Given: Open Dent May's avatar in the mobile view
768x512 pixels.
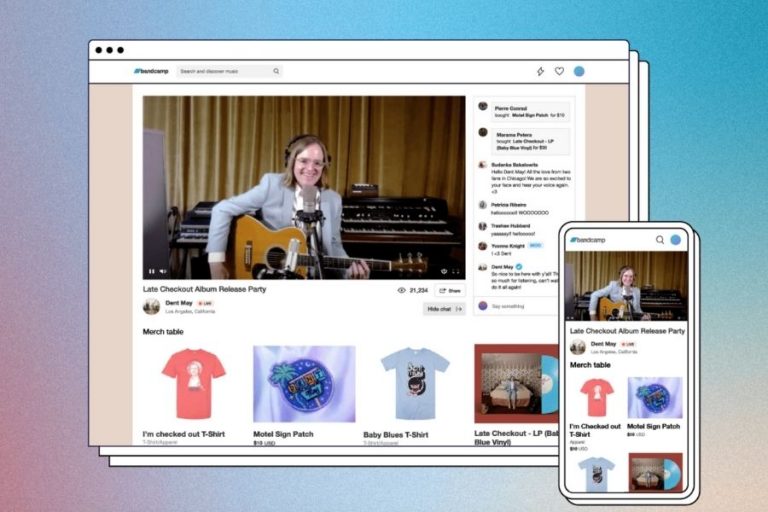Looking at the screenshot, I should (578, 347).
